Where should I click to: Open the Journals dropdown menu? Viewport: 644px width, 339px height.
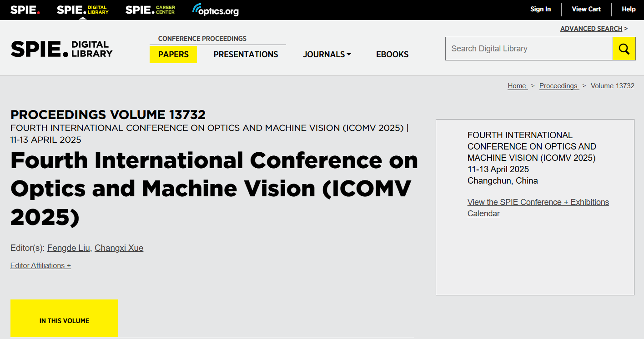(327, 55)
